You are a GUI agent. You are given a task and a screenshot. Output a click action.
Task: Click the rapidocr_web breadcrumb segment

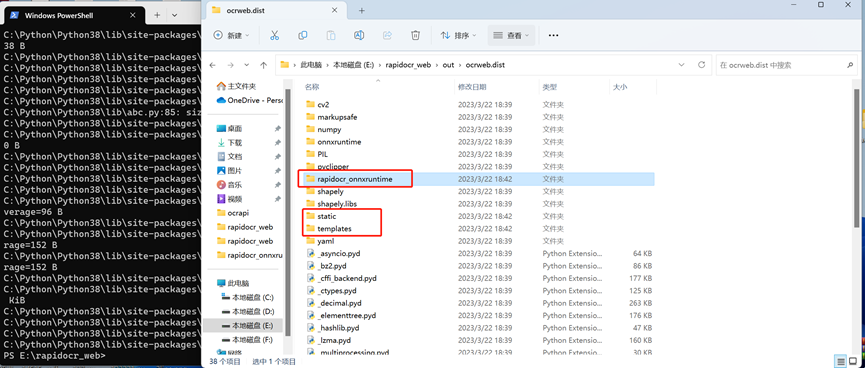tap(408, 65)
